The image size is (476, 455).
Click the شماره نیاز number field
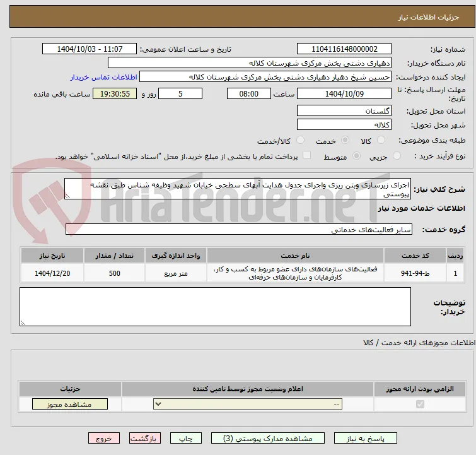(344, 49)
